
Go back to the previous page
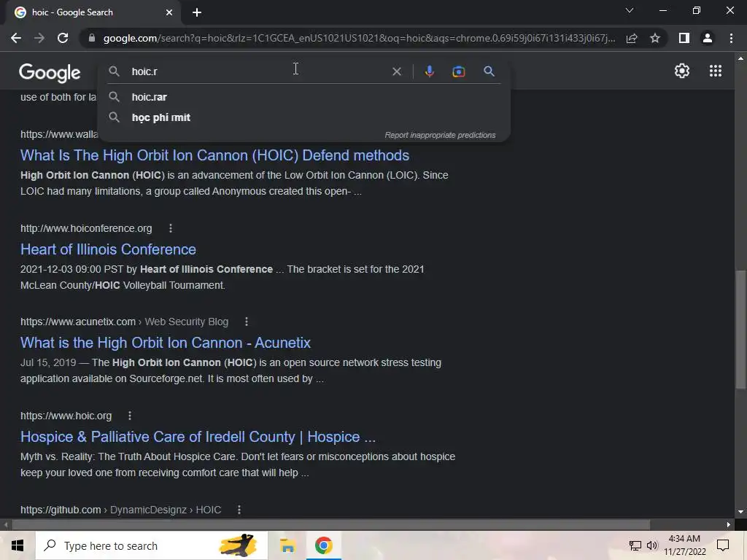click(16, 38)
